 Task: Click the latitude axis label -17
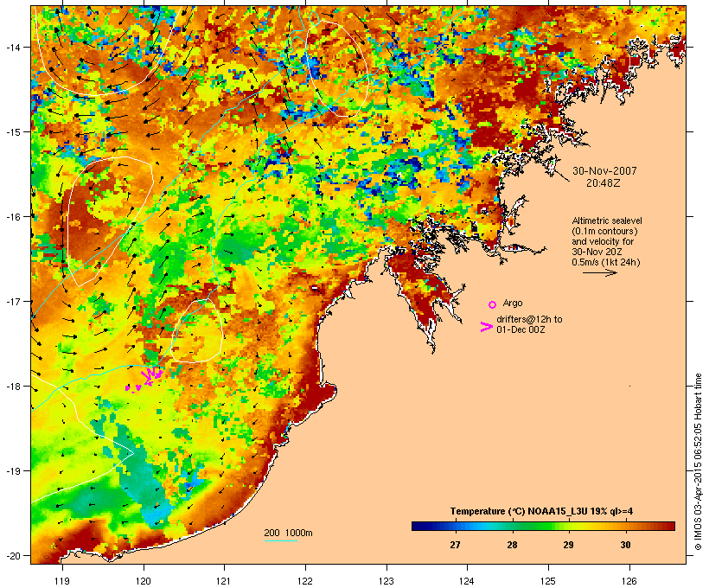pos(13,302)
